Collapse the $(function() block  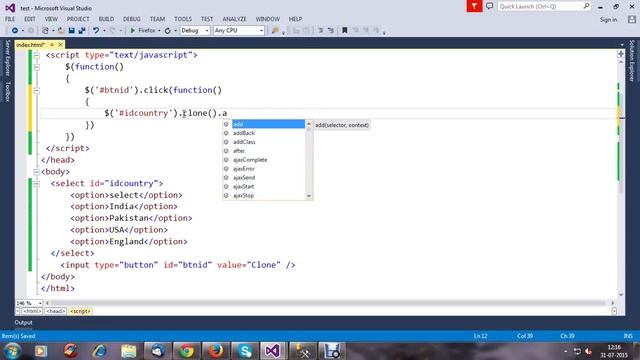pos(36,67)
